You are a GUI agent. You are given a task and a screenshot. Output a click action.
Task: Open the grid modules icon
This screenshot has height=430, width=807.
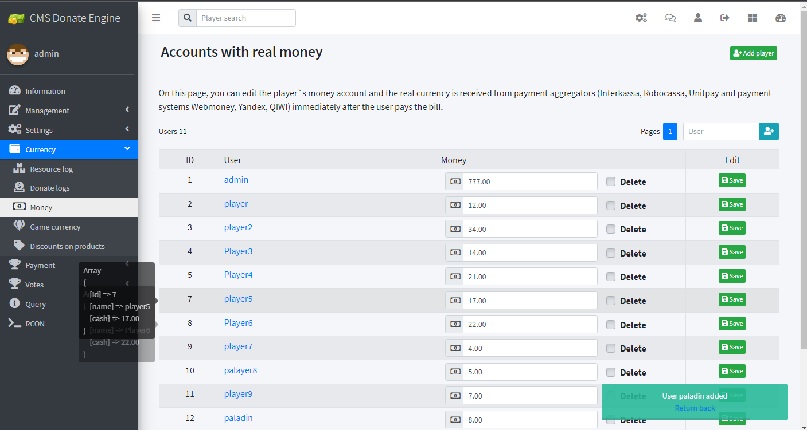(x=752, y=18)
